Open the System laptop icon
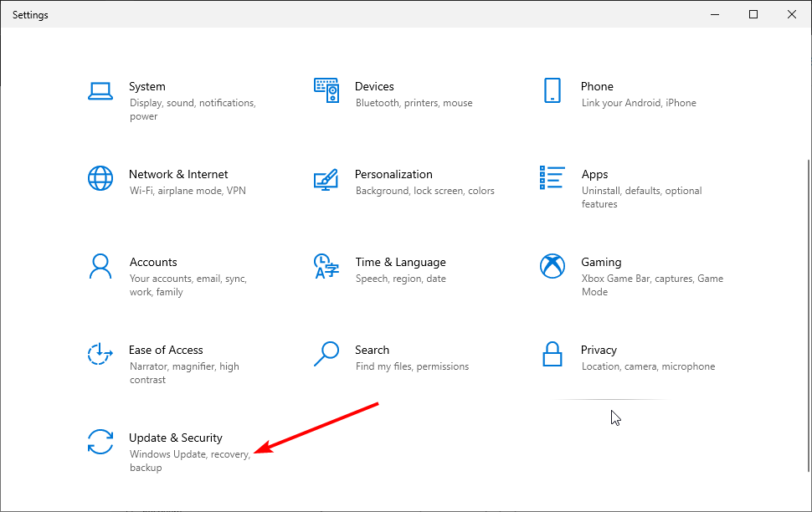Screen dimensions: 812x512 click(100, 91)
